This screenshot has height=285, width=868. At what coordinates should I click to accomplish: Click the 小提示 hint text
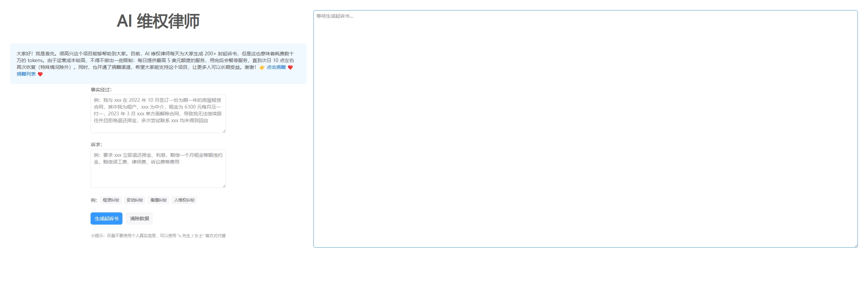coord(158,235)
